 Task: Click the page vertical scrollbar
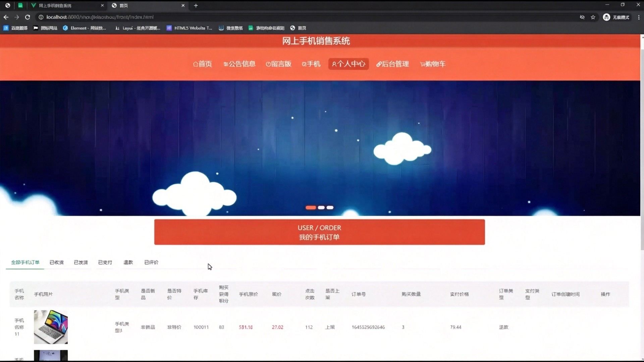[x=642, y=149]
